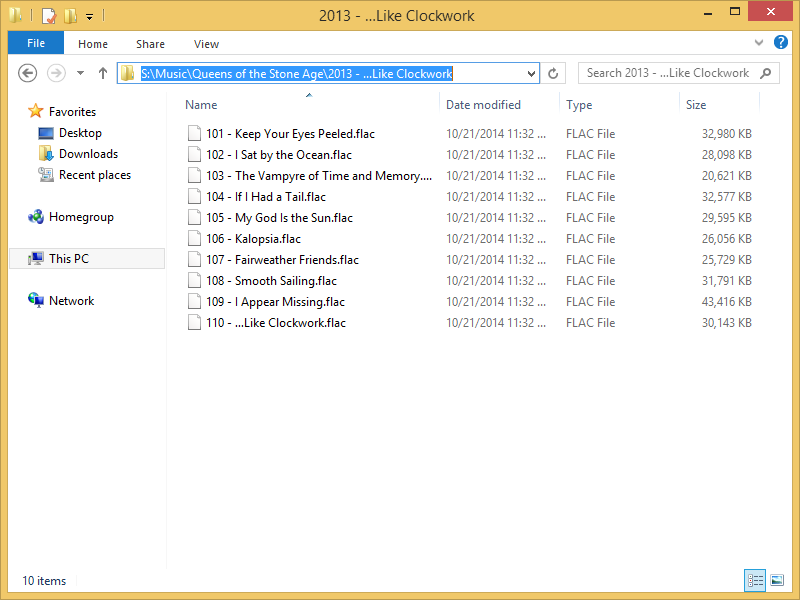Click the Favorites star icon
This screenshot has height=600, width=800.
36,111
